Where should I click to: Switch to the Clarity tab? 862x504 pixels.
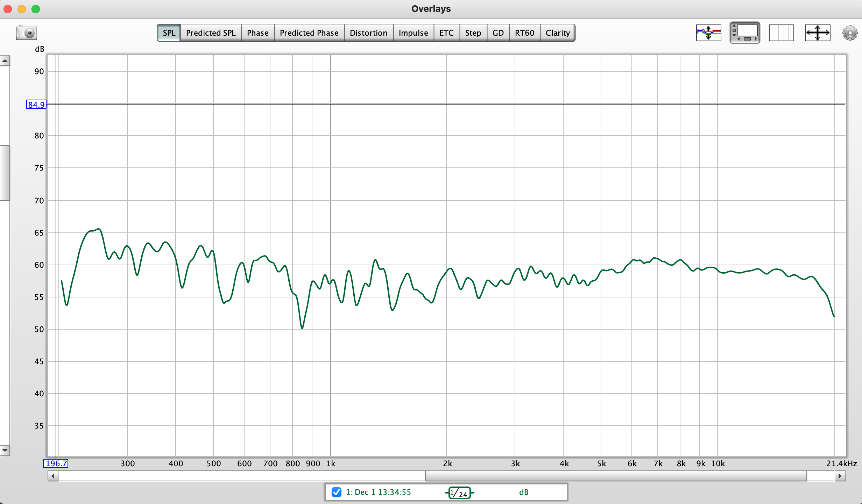pos(558,33)
